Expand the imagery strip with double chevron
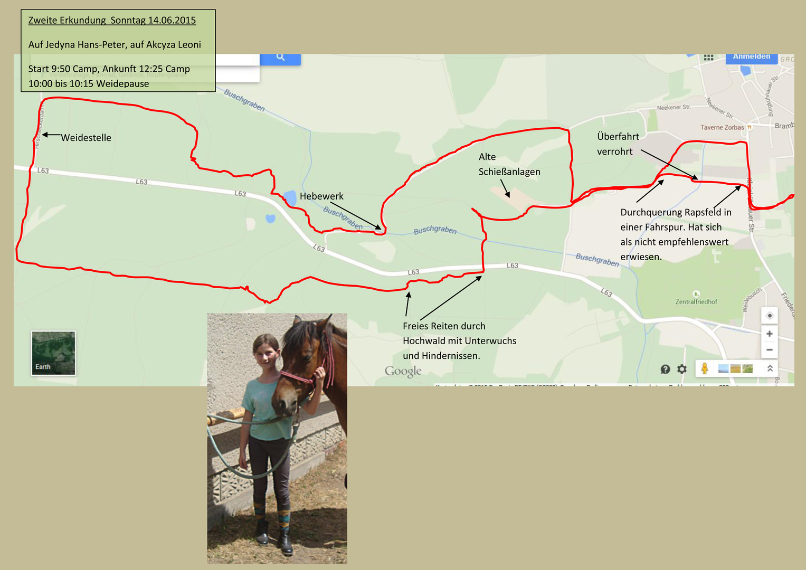This screenshot has height=570, width=806. pos(769,369)
